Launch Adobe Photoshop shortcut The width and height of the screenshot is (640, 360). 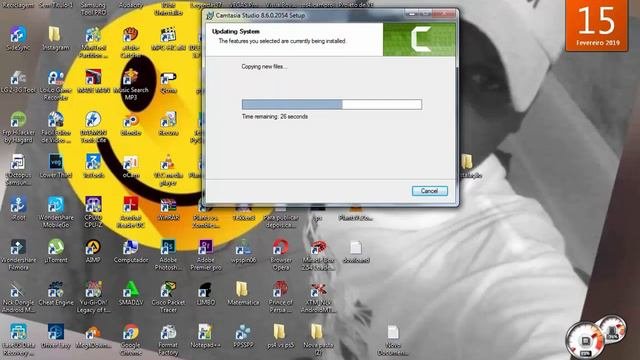pyautogui.click(x=168, y=256)
